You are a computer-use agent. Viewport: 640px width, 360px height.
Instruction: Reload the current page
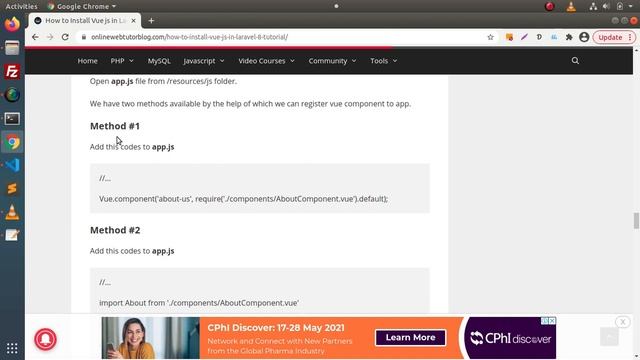point(65,37)
